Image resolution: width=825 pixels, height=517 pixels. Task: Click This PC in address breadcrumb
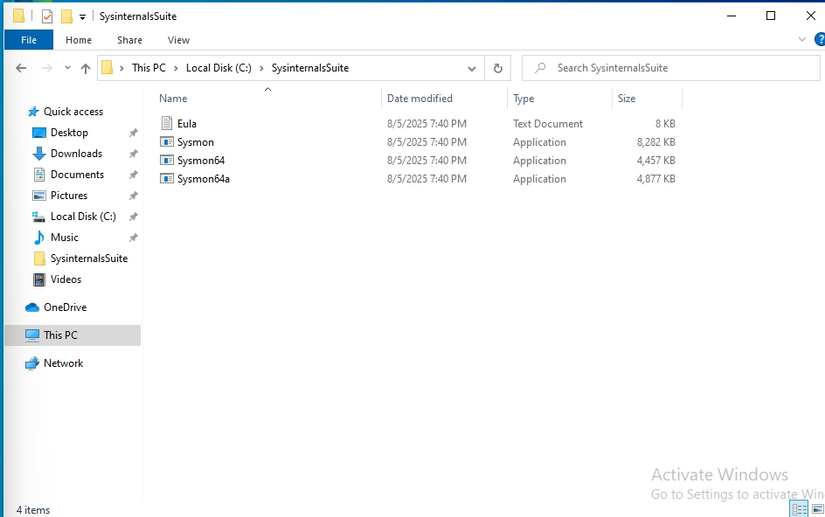point(149,68)
